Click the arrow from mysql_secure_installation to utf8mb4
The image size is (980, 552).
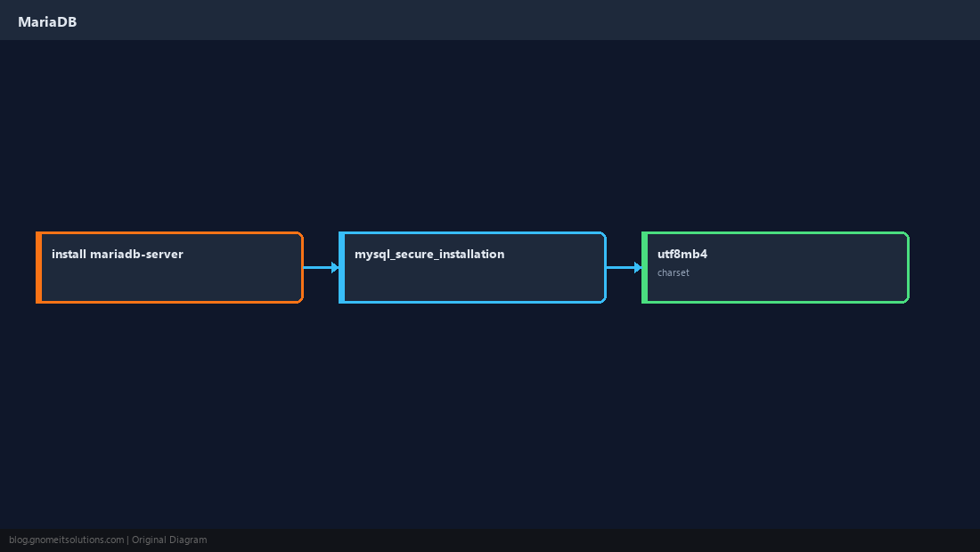tap(625, 267)
